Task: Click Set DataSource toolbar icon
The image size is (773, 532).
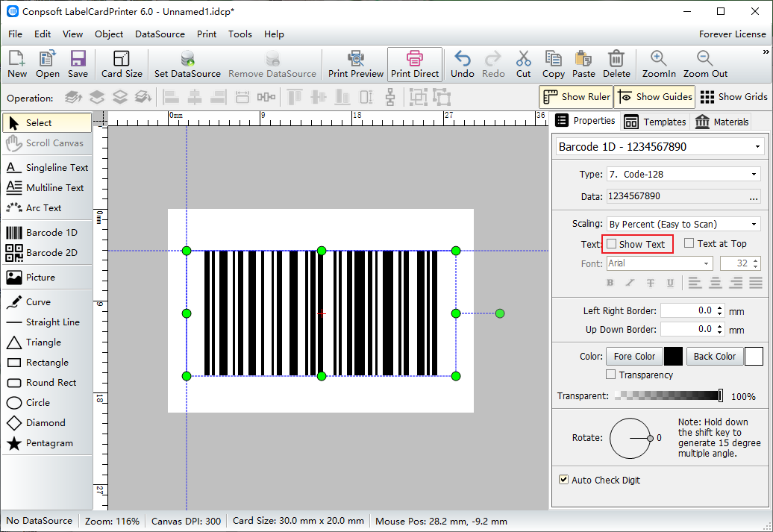Action: 187,64
